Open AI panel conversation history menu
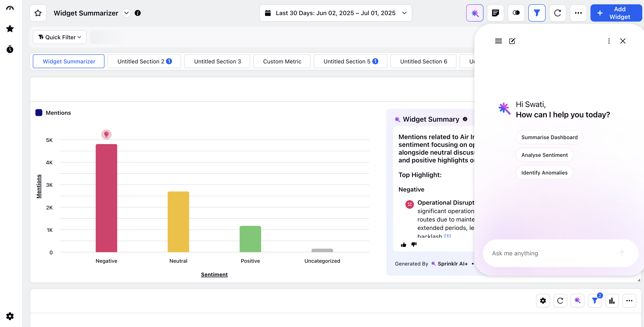 point(498,41)
